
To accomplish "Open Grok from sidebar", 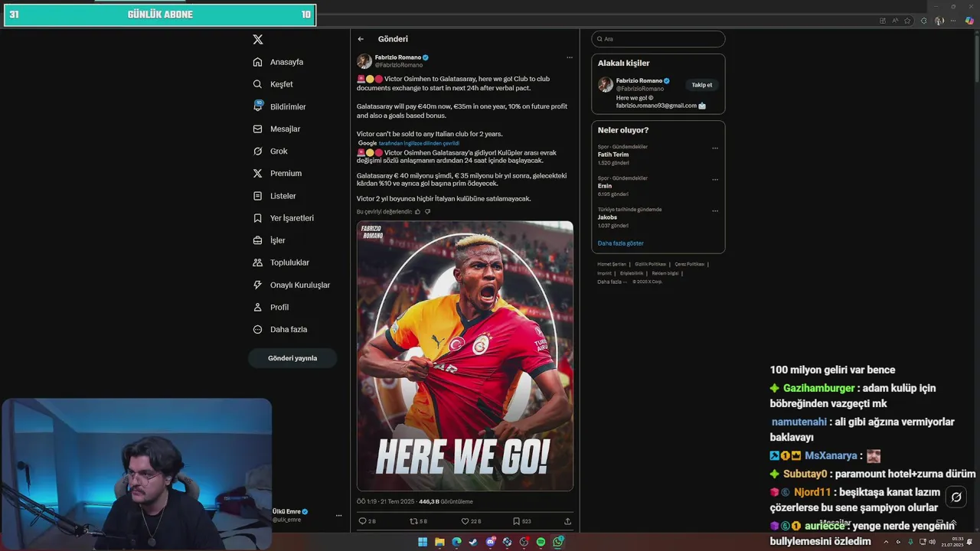I will click(x=271, y=151).
